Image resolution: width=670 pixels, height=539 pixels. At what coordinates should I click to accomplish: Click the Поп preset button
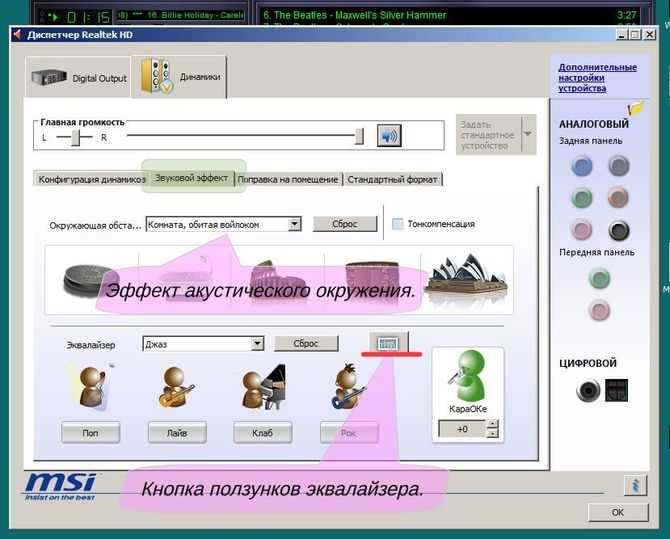(x=90, y=433)
